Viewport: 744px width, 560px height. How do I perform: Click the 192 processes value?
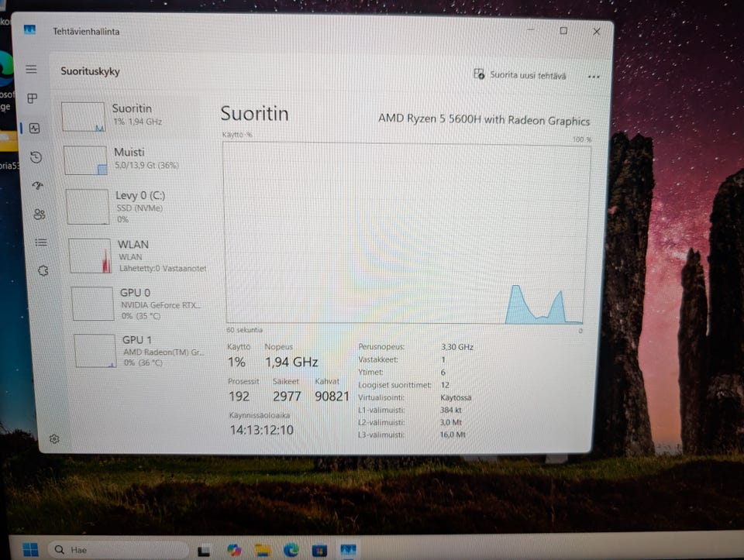coord(239,397)
